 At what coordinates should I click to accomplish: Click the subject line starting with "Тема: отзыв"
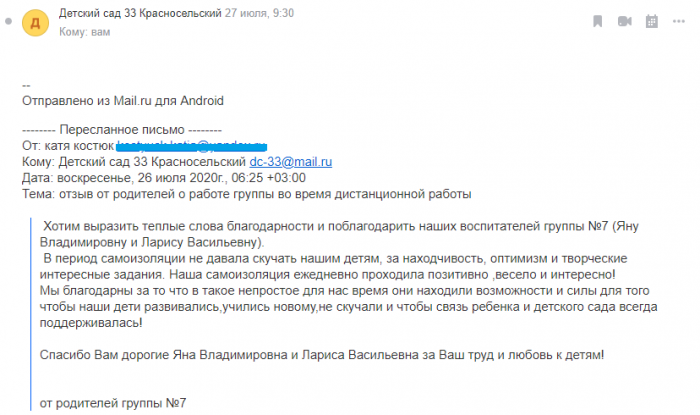(x=245, y=193)
